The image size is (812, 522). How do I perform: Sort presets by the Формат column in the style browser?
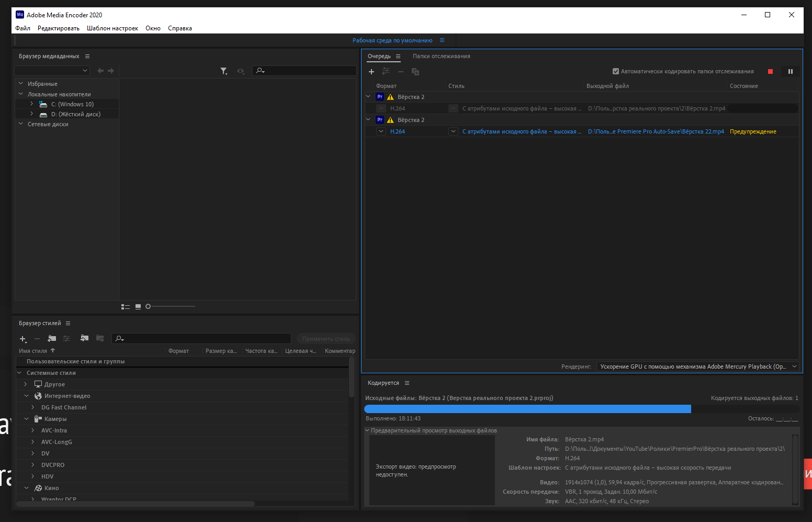point(178,351)
